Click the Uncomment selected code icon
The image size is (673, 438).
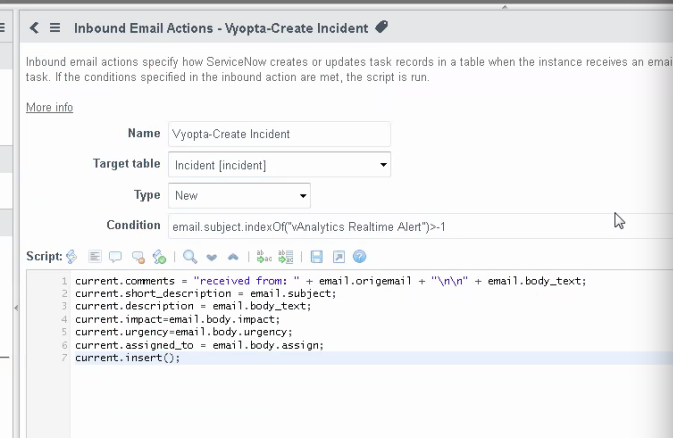click(138, 257)
